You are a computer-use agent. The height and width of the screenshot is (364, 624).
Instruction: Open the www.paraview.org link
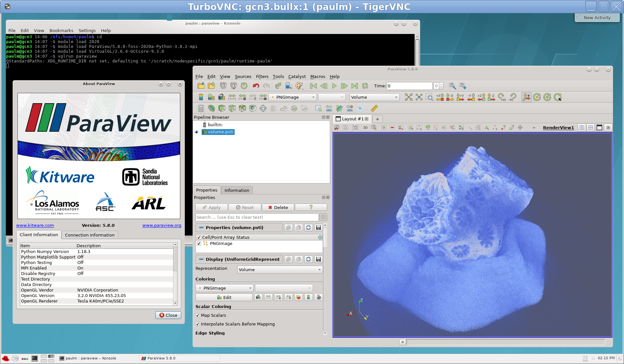(162, 225)
